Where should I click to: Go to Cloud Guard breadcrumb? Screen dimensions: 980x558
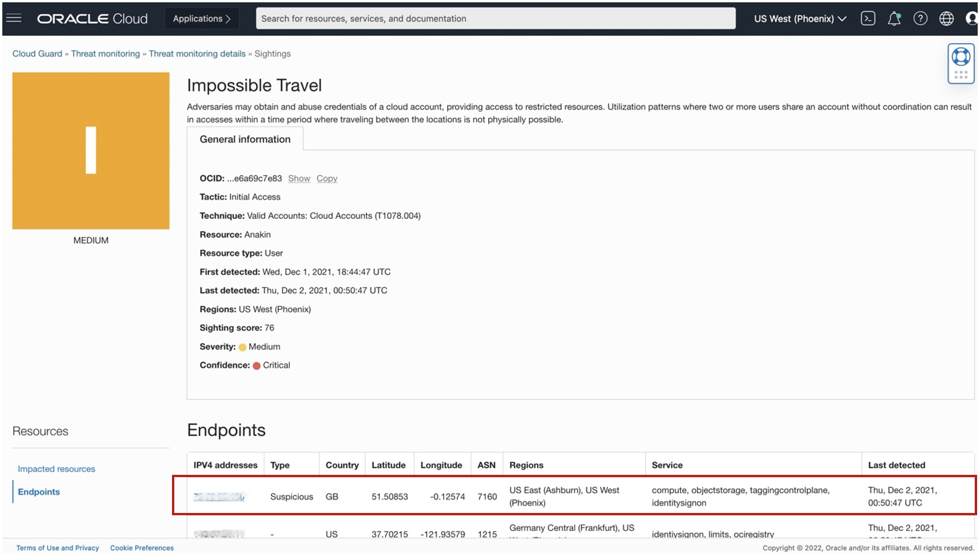[x=37, y=54]
